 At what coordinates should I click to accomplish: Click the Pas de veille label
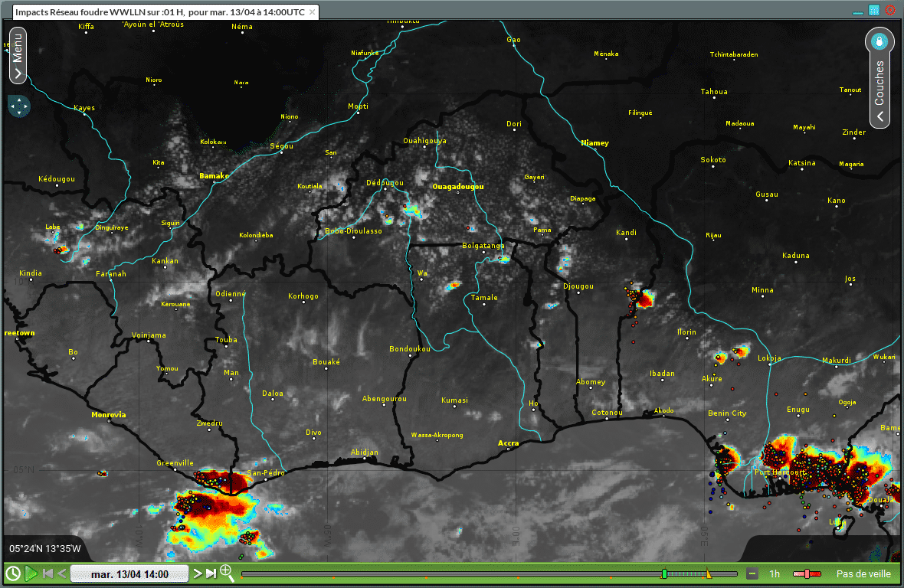coord(863,574)
